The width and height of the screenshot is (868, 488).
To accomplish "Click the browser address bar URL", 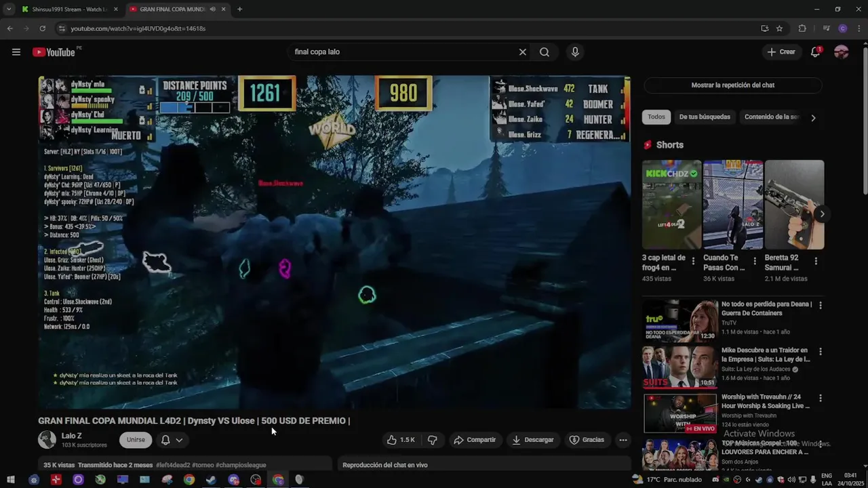I will (x=138, y=28).
